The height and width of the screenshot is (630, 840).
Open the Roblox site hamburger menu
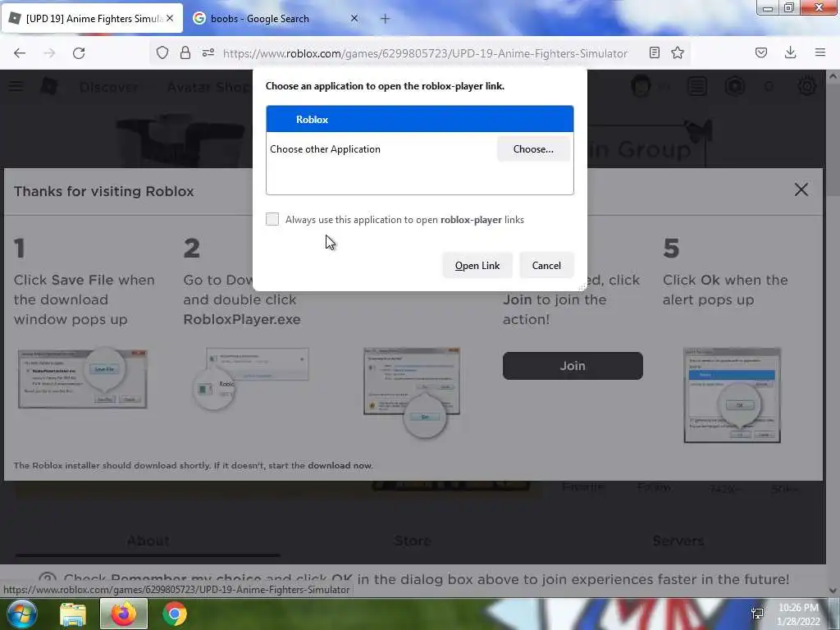pyautogui.click(x=16, y=85)
